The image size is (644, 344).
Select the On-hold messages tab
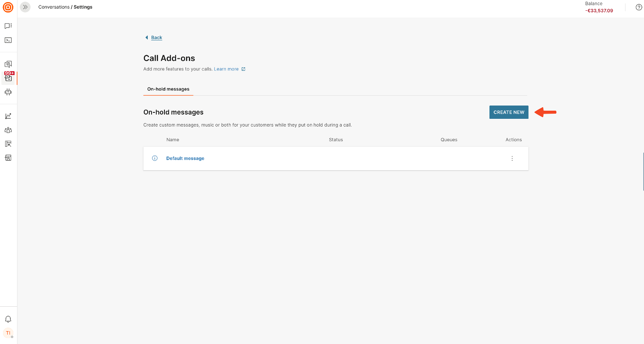(x=168, y=89)
